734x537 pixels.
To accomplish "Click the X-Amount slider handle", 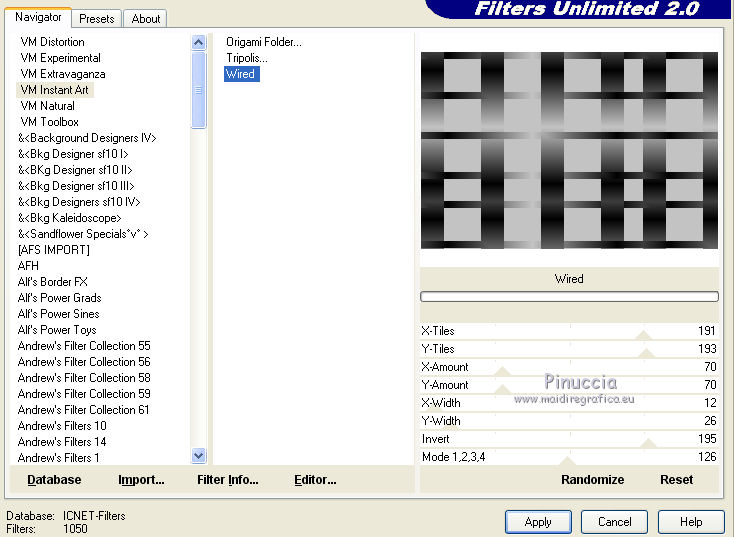I will tap(503, 372).
